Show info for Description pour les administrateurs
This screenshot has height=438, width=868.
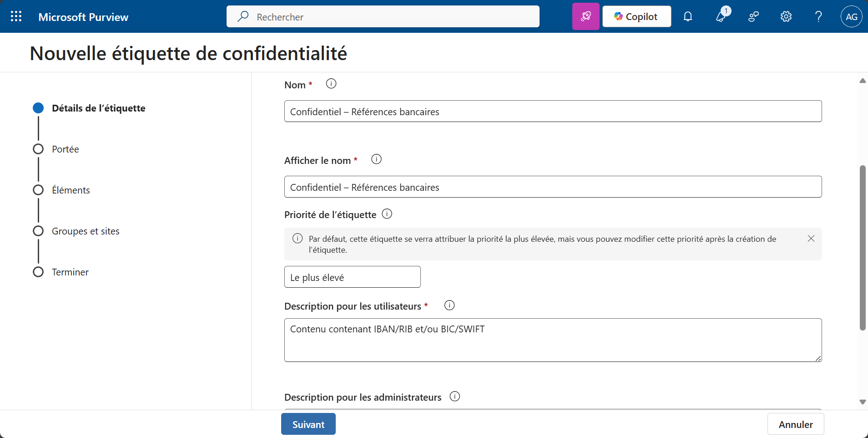[454, 397]
